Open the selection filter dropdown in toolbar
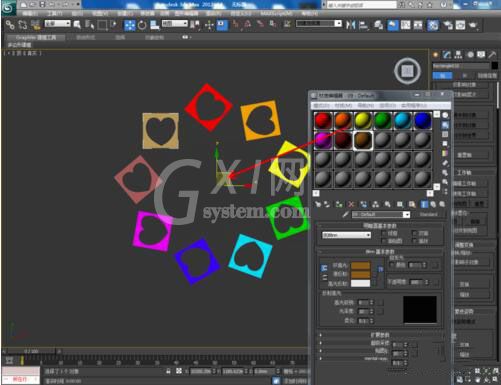The image size is (501, 385). (x=57, y=23)
